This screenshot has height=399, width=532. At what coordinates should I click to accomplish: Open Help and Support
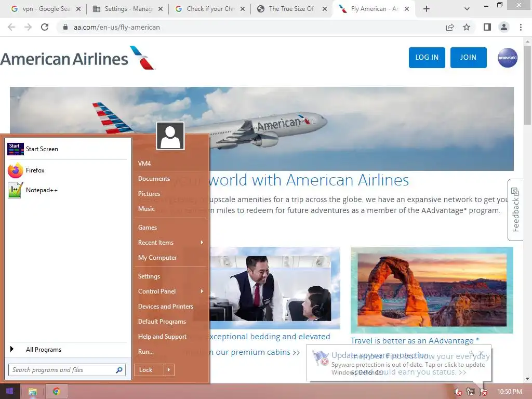click(x=162, y=337)
